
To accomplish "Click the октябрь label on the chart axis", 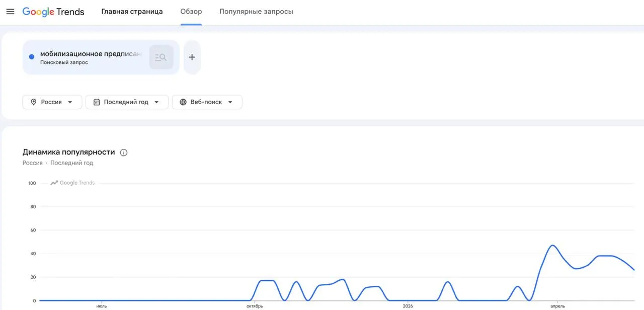I will coord(255,306).
